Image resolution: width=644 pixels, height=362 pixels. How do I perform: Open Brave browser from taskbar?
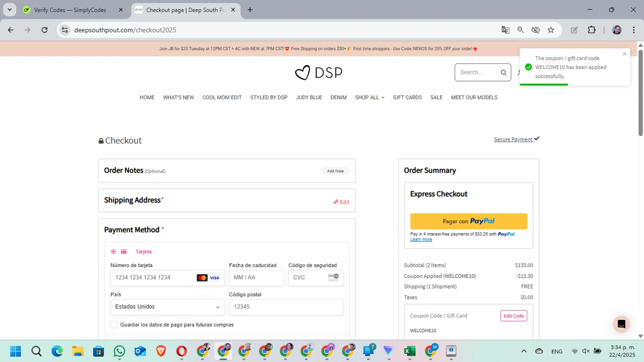coord(161,351)
